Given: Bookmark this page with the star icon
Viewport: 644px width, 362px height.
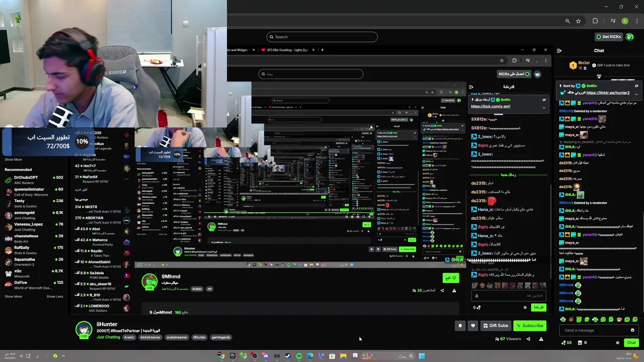Looking at the screenshot, I should [578, 21].
